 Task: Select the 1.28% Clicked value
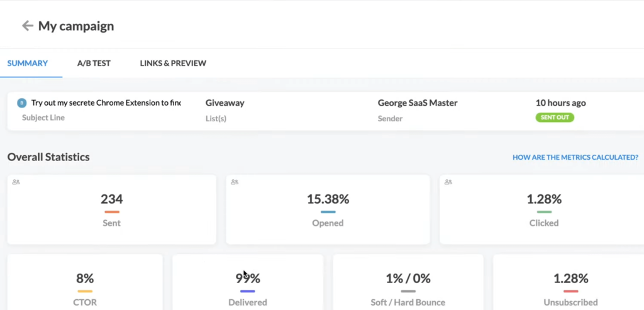[x=544, y=199]
